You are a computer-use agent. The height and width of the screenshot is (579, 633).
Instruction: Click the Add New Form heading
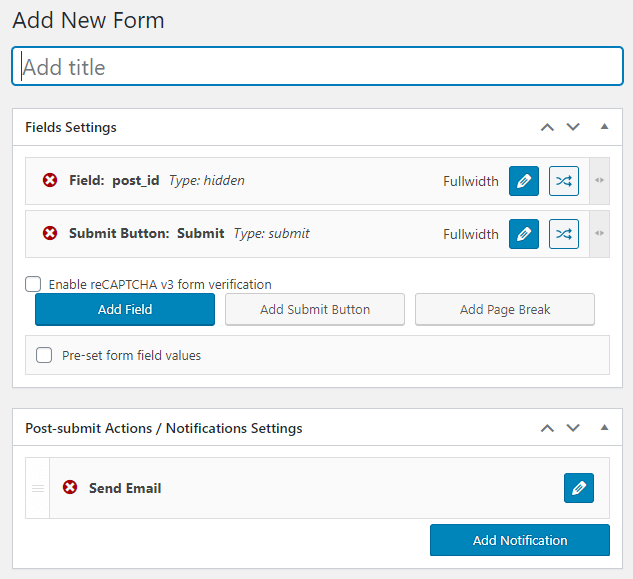88,20
